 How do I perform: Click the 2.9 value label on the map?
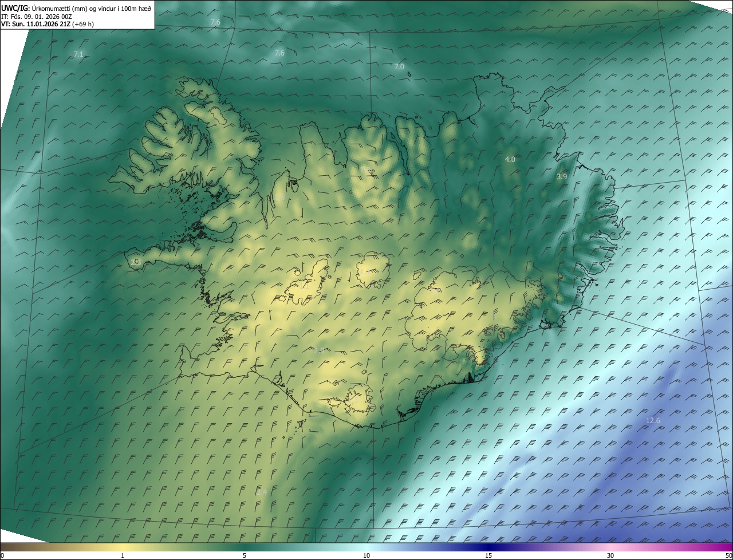320,350
